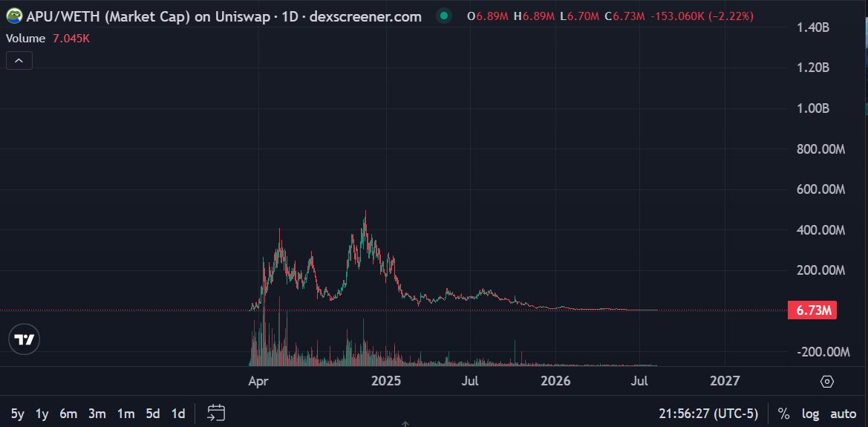The image size is (868, 427).
Task: Select the 1d time range
Action: point(177,413)
